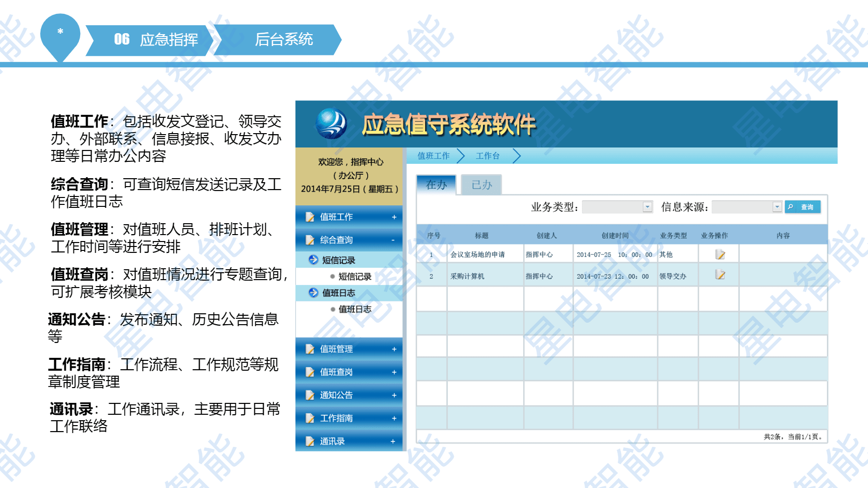
Task: Click the 2014-07-25 10:00:00 time cell
Action: pyautogui.click(x=615, y=254)
